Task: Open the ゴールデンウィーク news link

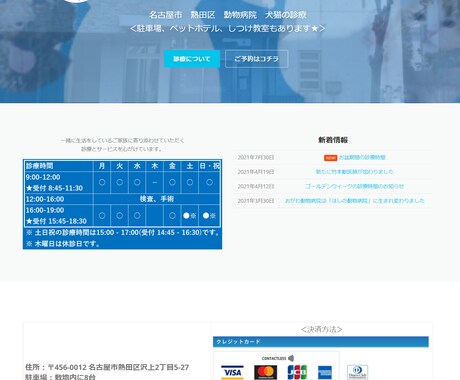Action: point(355,186)
